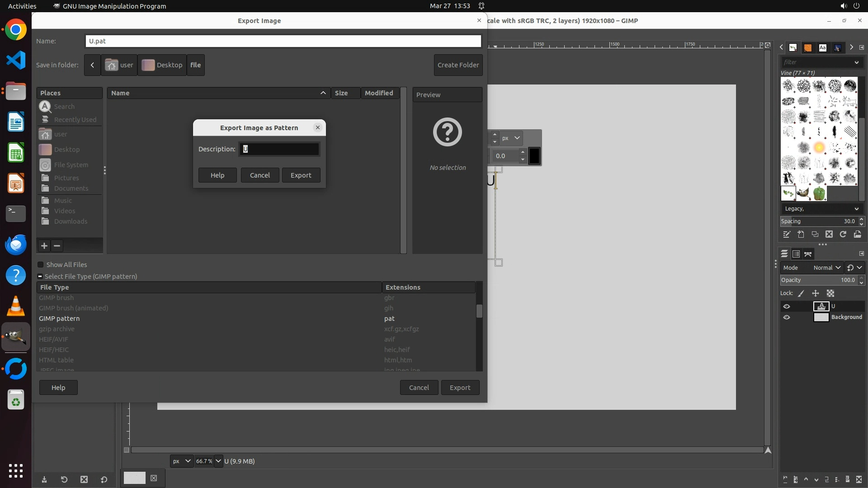
Task: Click the edit brush icon below Spacing
Action: tap(787, 234)
